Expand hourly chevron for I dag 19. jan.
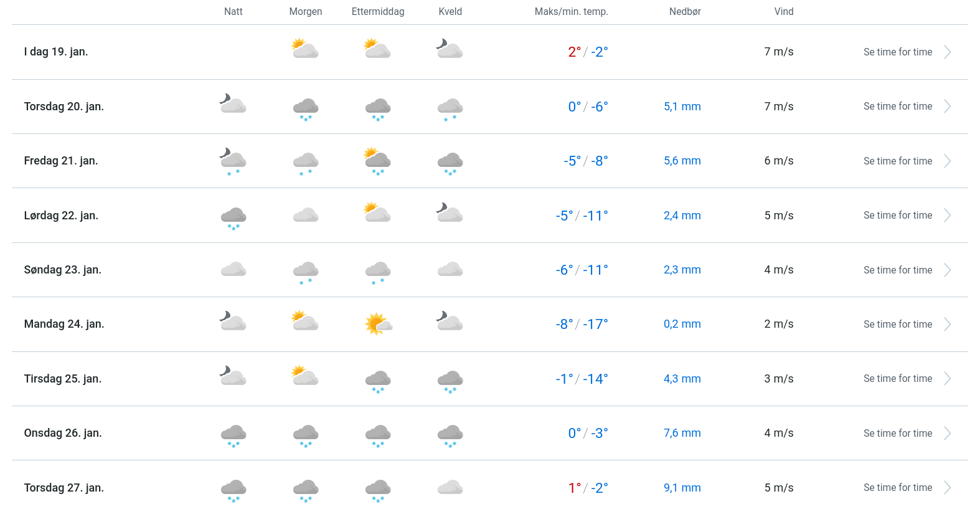This screenshot has width=980, height=514. pyautogui.click(x=948, y=52)
